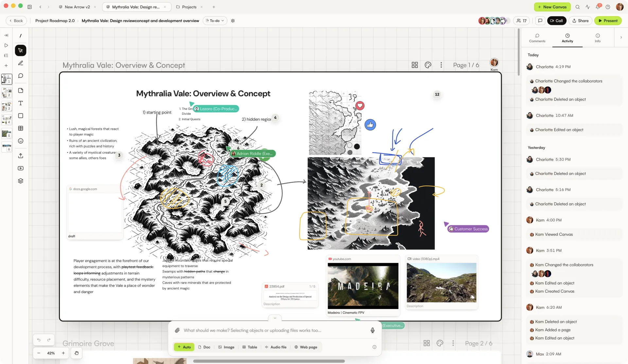628x364 pixels.
Task: Collapse the prompt box chevron
Action: coord(275,318)
